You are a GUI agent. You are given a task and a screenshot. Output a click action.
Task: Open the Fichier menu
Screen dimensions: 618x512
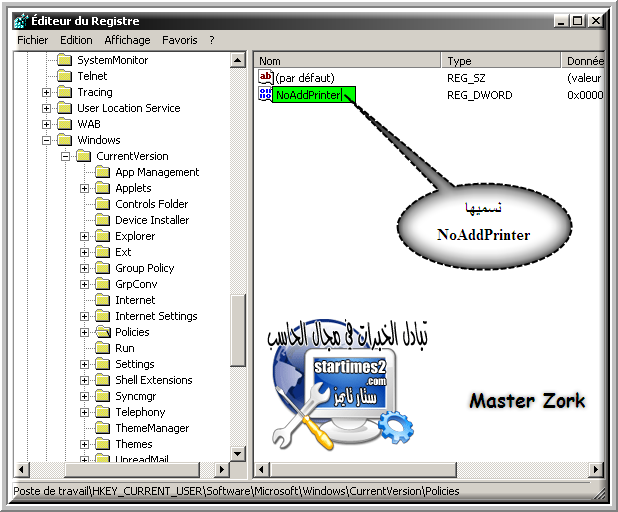pos(33,40)
